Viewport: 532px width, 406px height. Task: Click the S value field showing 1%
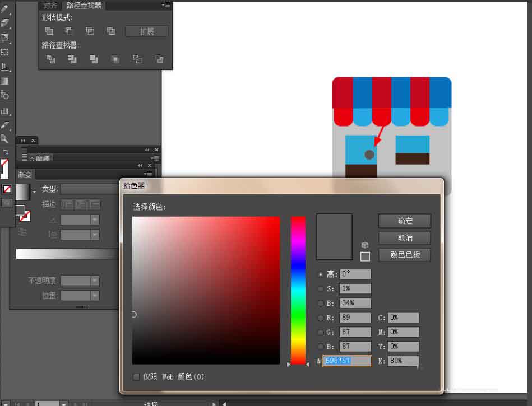coord(355,288)
